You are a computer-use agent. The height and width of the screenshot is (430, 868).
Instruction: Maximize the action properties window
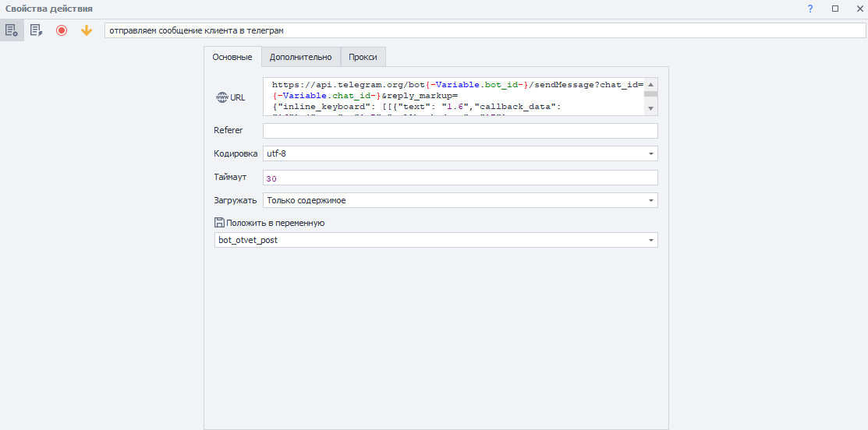click(x=834, y=9)
